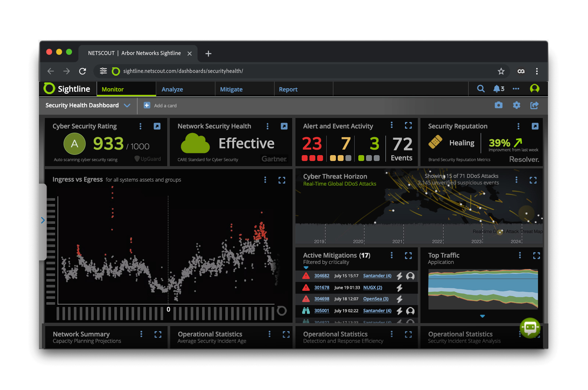Click Add a card button

click(x=160, y=105)
